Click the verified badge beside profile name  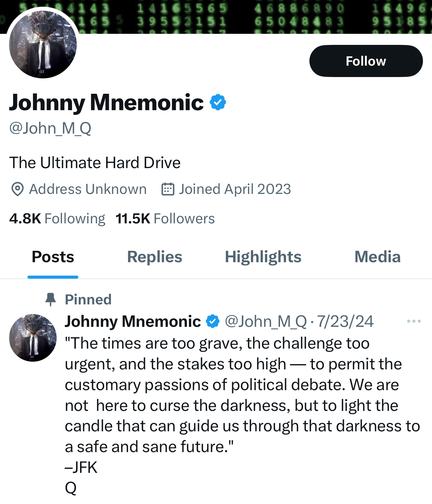218,102
